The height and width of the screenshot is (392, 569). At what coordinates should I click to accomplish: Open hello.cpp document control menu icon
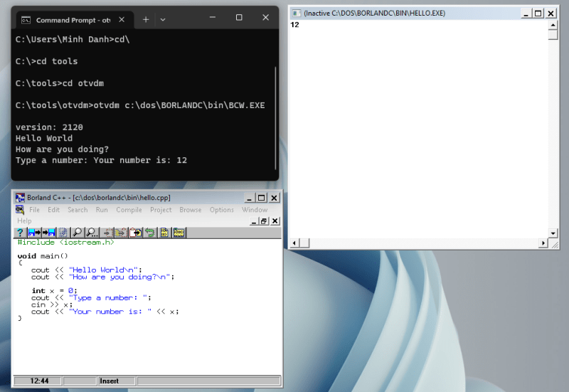(20, 210)
